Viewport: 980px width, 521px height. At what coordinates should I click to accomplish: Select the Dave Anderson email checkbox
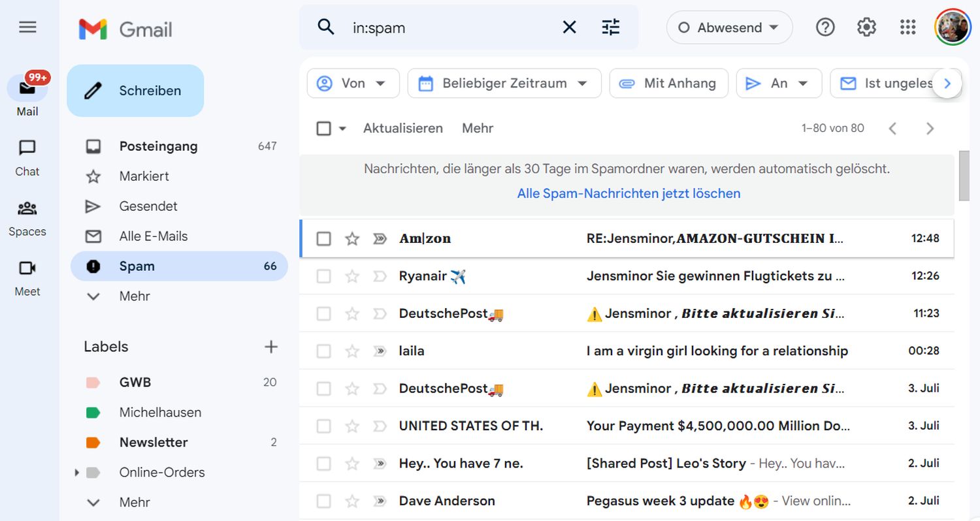click(x=323, y=501)
